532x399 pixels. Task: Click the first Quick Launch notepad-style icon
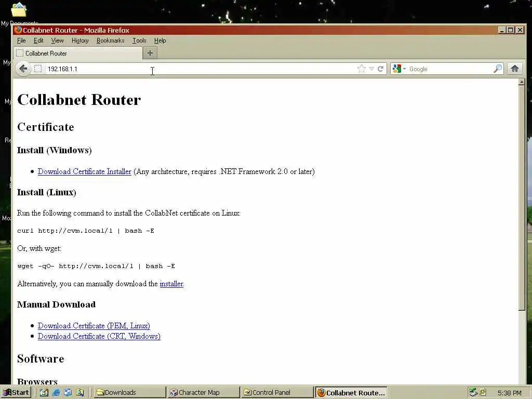coord(44,393)
